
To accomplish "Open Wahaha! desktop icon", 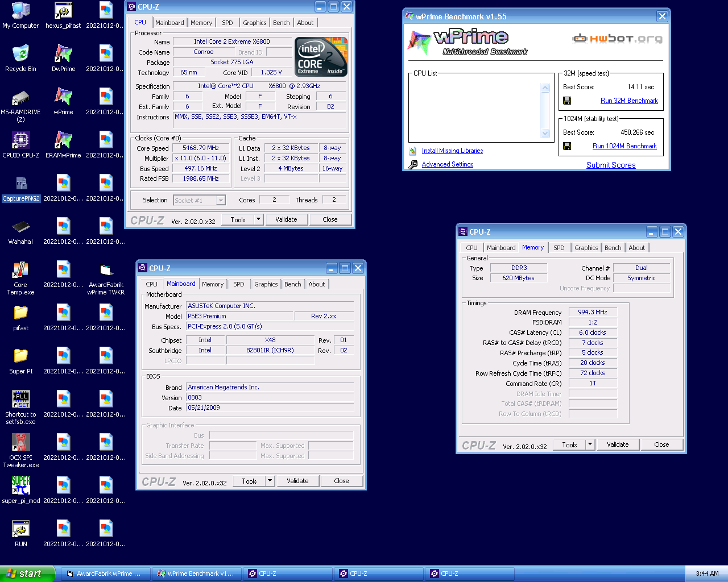I will 20,231.
